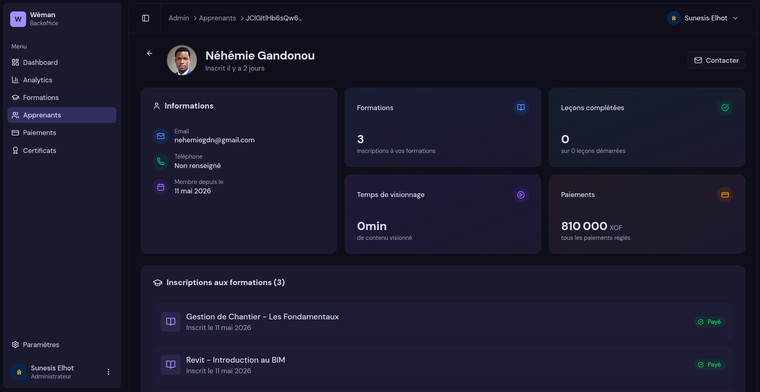Click the green phone icon

[160, 161]
